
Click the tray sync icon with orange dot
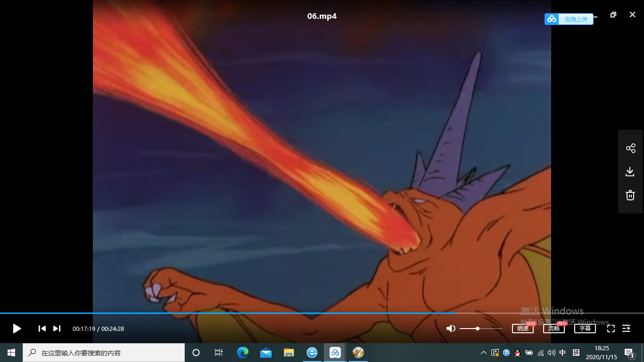tap(495, 353)
